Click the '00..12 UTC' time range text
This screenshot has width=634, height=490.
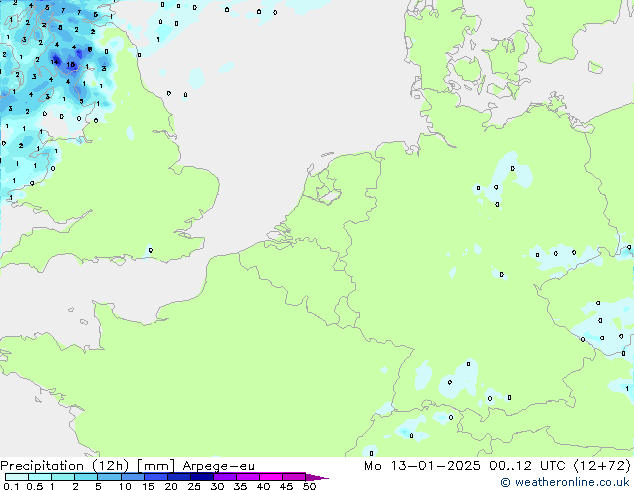[526, 466]
